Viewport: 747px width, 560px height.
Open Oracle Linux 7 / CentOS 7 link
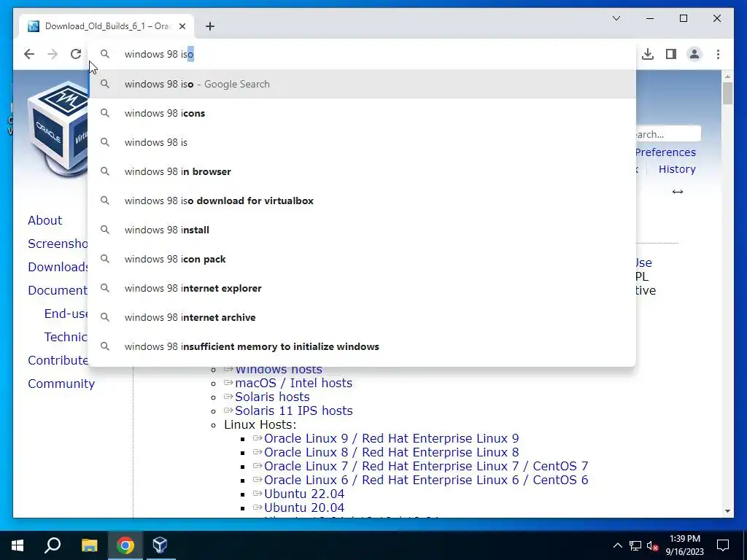[426, 466]
